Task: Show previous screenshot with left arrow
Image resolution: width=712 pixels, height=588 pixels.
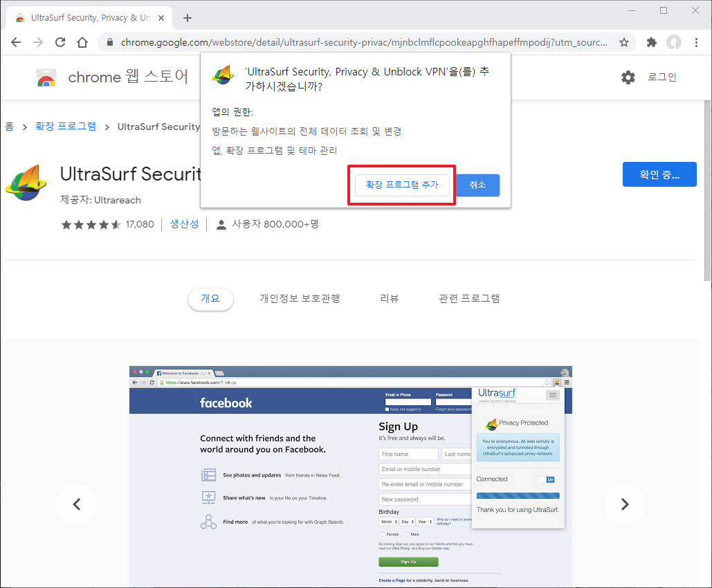Action: (77, 504)
